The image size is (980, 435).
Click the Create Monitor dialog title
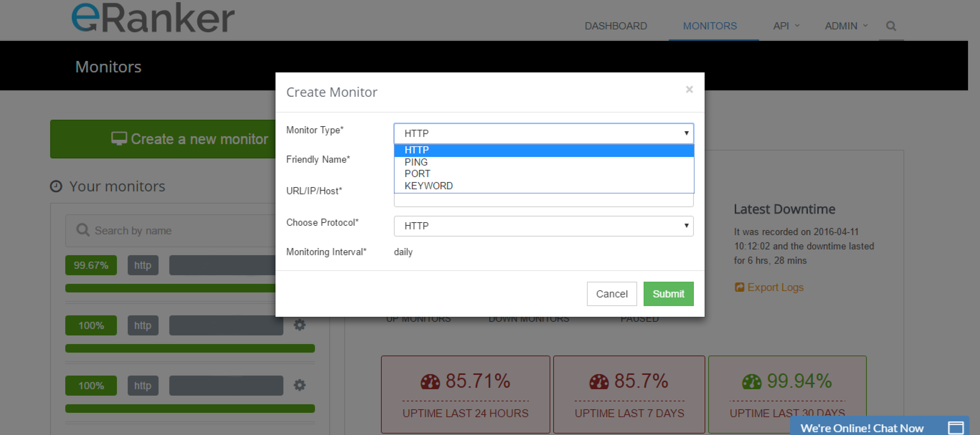point(331,92)
